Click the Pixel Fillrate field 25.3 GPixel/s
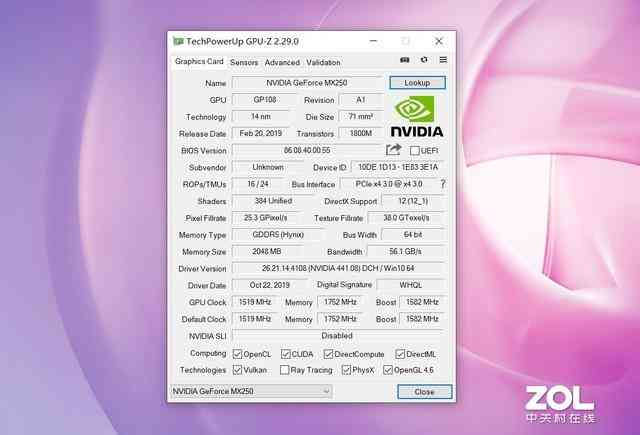 (x=266, y=218)
